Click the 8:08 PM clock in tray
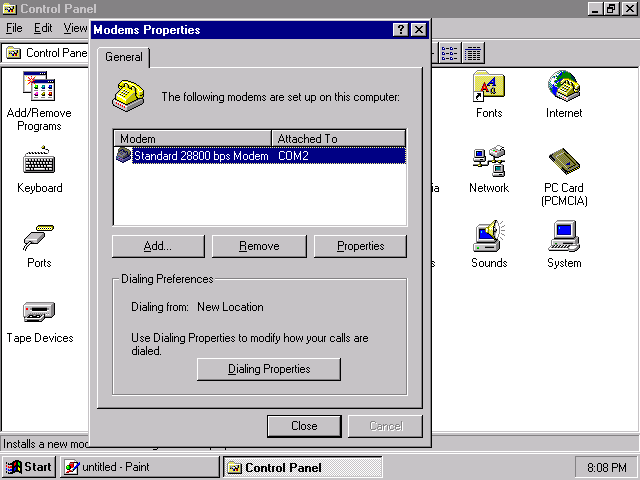Viewport: 640px width, 480px height. pos(607,467)
